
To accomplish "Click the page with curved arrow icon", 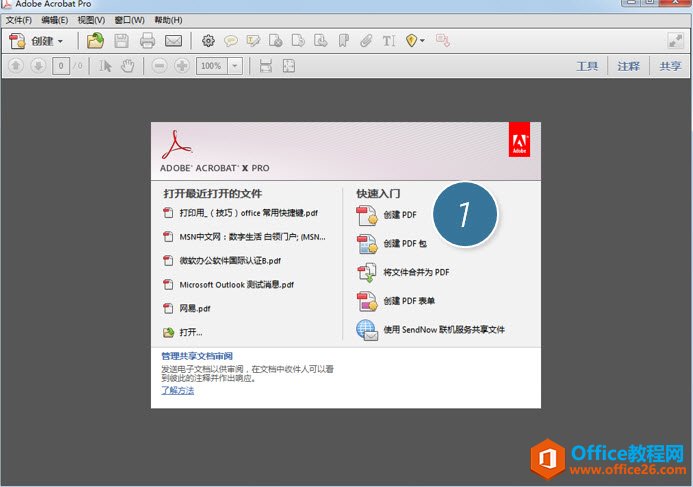I will 298,41.
